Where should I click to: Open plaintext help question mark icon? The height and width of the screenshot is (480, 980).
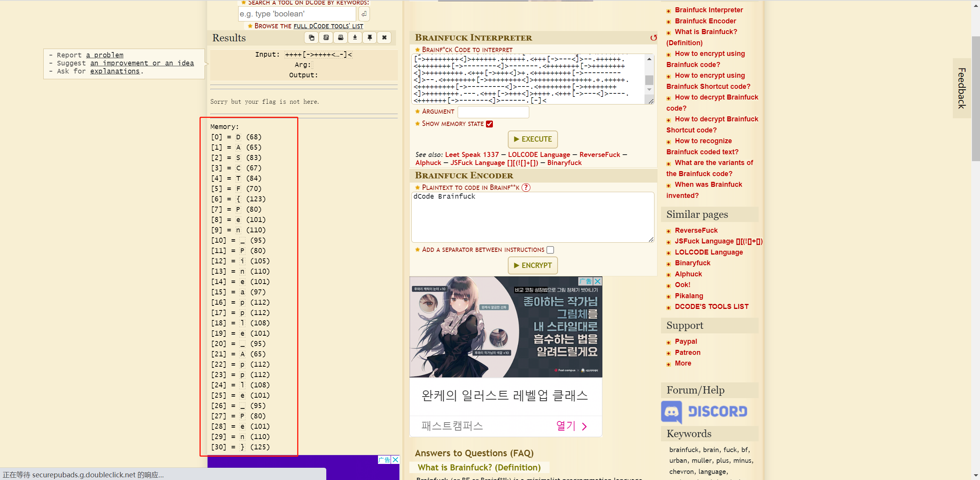pos(526,187)
